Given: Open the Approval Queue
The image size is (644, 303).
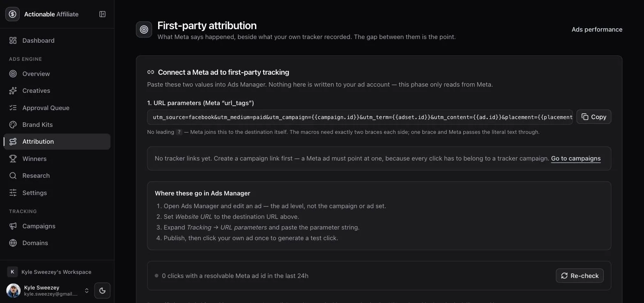Looking at the screenshot, I should point(57,108).
